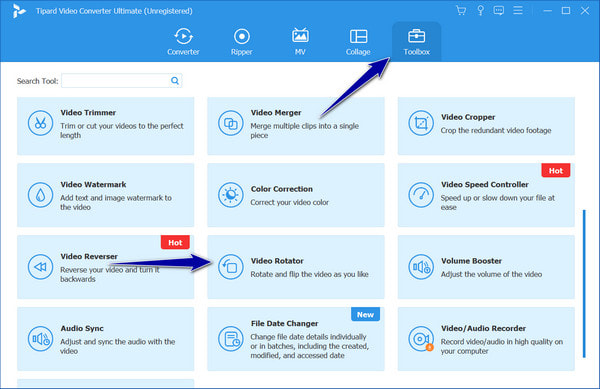The height and width of the screenshot is (389, 600).
Task: Click the Video Merger icon
Action: click(x=230, y=123)
